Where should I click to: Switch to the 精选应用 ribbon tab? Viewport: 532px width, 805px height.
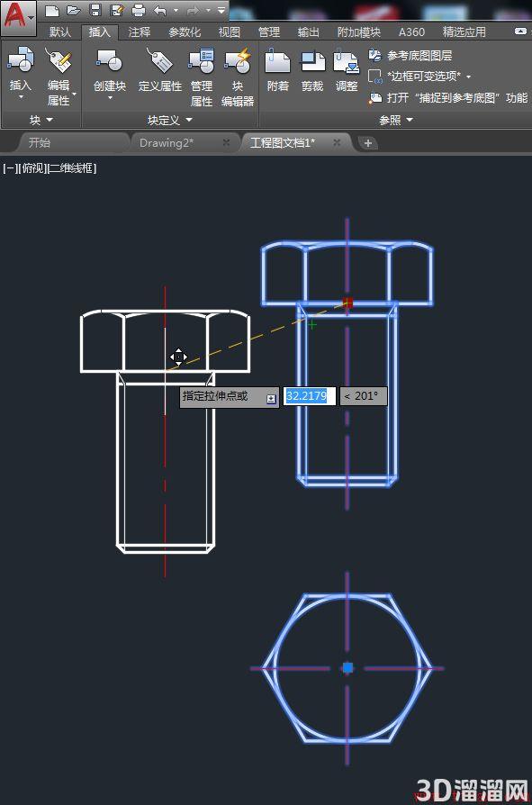tap(464, 32)
